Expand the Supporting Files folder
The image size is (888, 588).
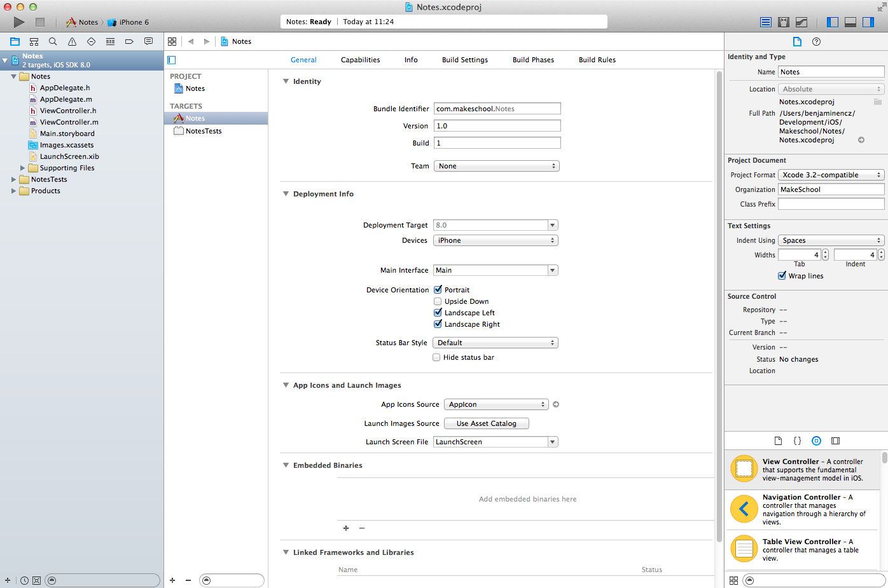[23, 168]
